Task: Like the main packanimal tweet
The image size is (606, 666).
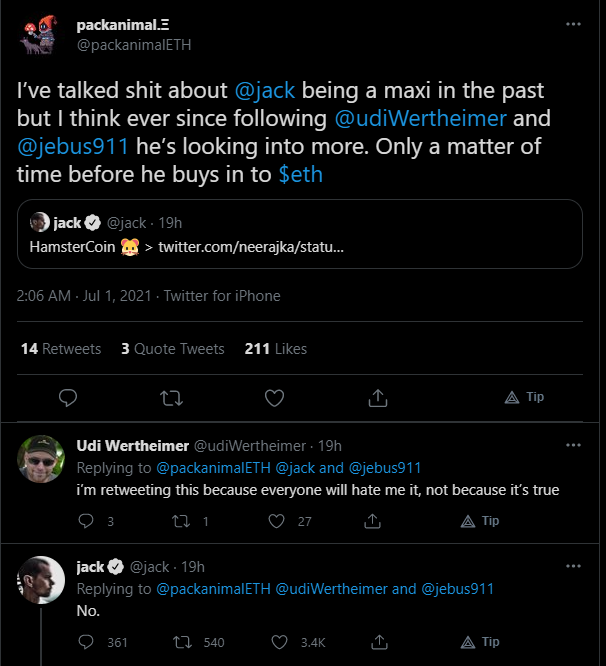Action: [x=274, y=398]
